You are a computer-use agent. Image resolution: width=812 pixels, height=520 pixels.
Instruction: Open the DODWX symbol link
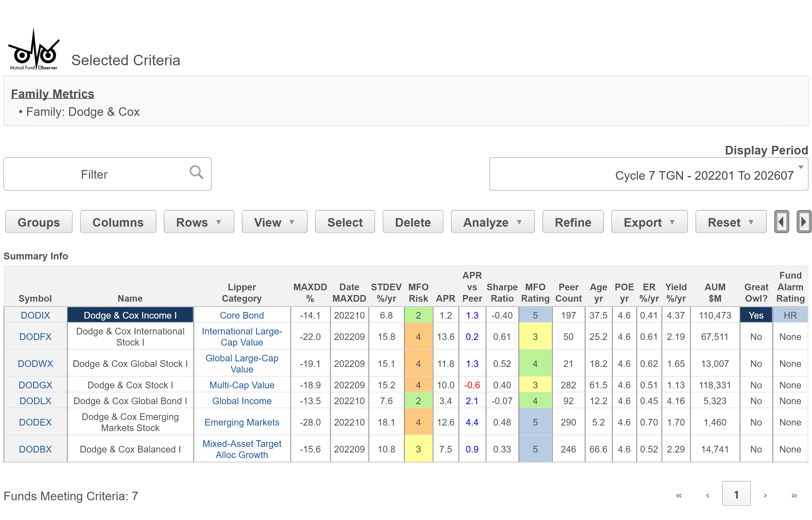(x=36, y=363)
